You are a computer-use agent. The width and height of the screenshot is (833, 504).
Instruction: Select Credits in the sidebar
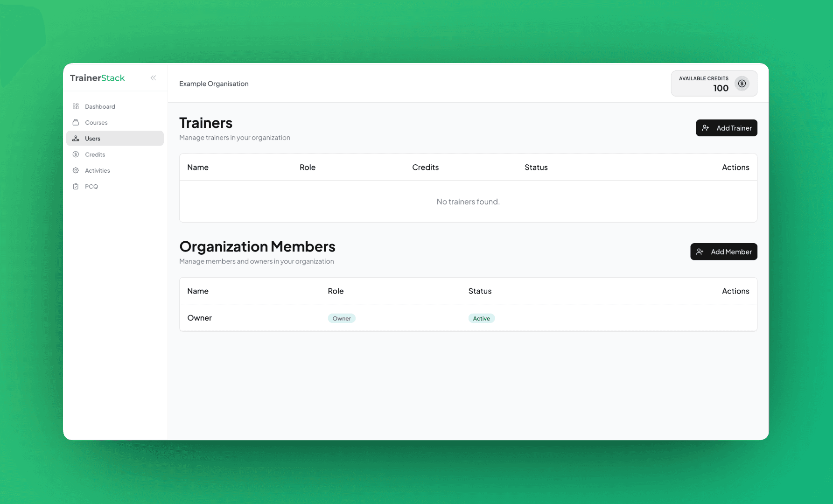coord(95,154)
